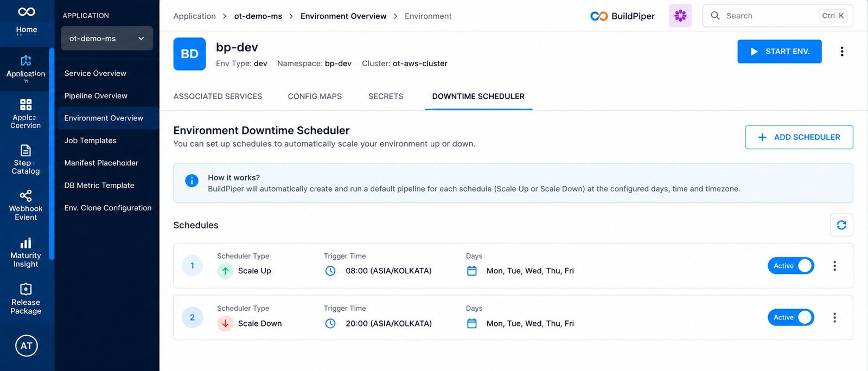Image resolution: width=868 pixels, height=371 pixels.
Task: Click the 08:00 (ASIA/KOLKATA) trigger time
Action: (x=388, y=271)
